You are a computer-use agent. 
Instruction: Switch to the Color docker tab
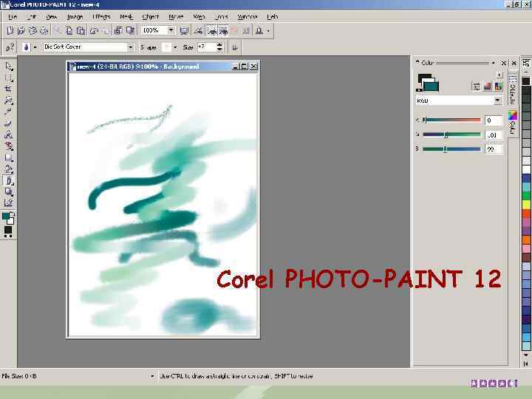click(513, 122)
